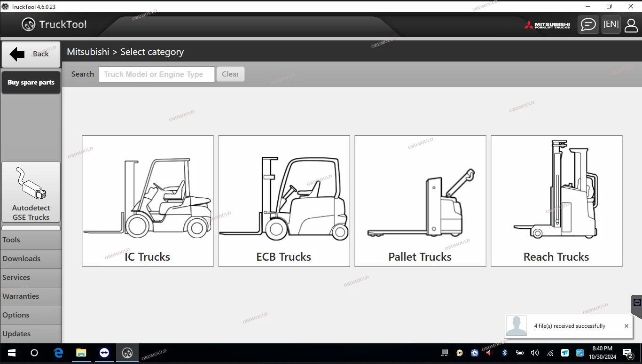
Task: Open TeamViewer from the Windows taskbar
Action: 104,353
